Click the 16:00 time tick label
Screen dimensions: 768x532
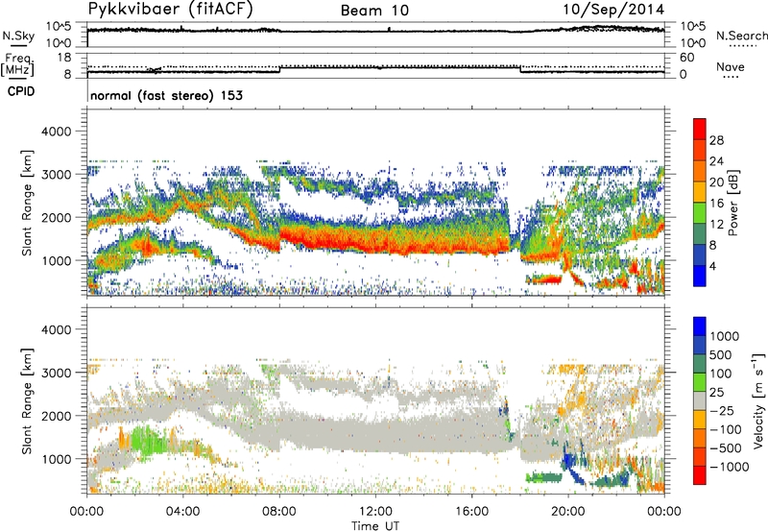click(471, 512)
